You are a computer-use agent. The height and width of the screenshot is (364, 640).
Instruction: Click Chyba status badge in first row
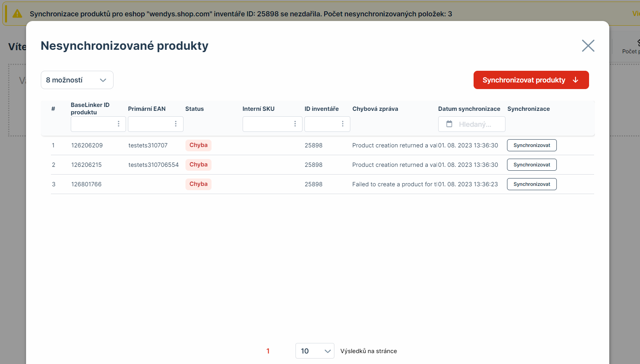tap(198, 145)
